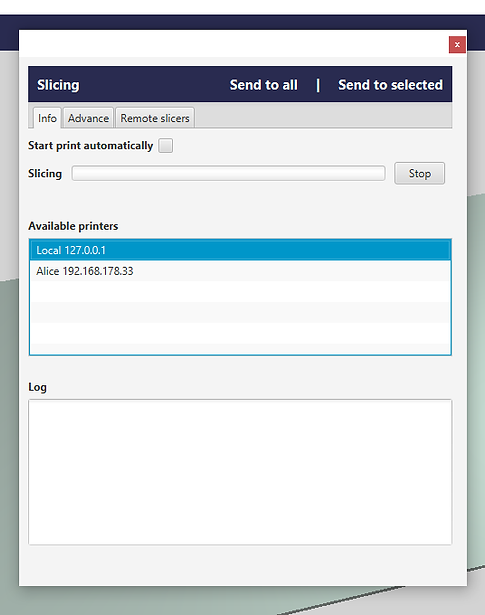Switch to the Info tab

(47, 118)
